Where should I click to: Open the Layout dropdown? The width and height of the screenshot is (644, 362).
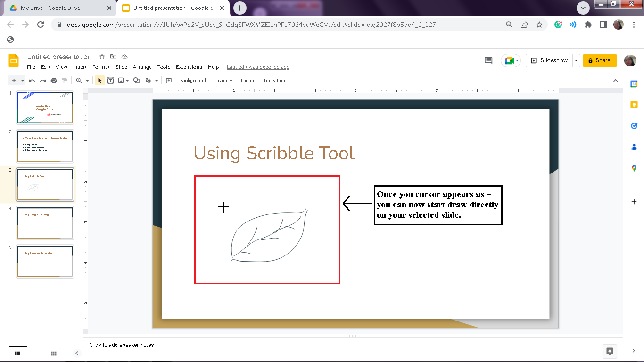coord(223,81)
